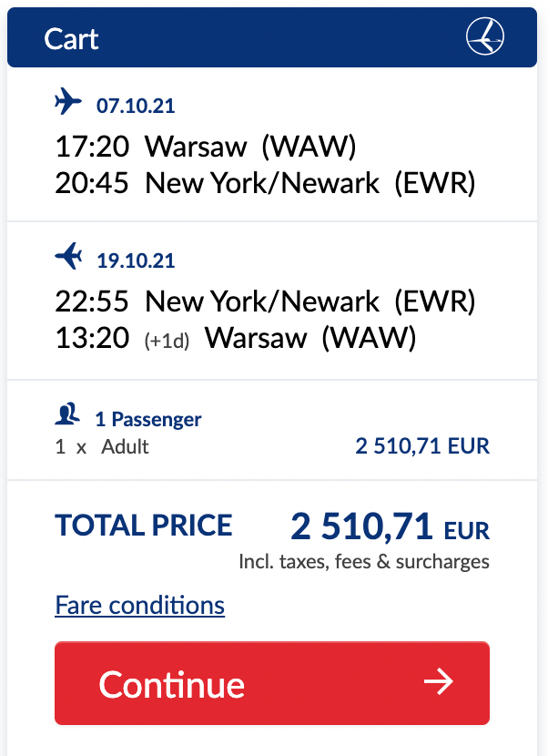Click the return flight plane icon
This screenshot has width=548, height=756.
click(68, 256)
